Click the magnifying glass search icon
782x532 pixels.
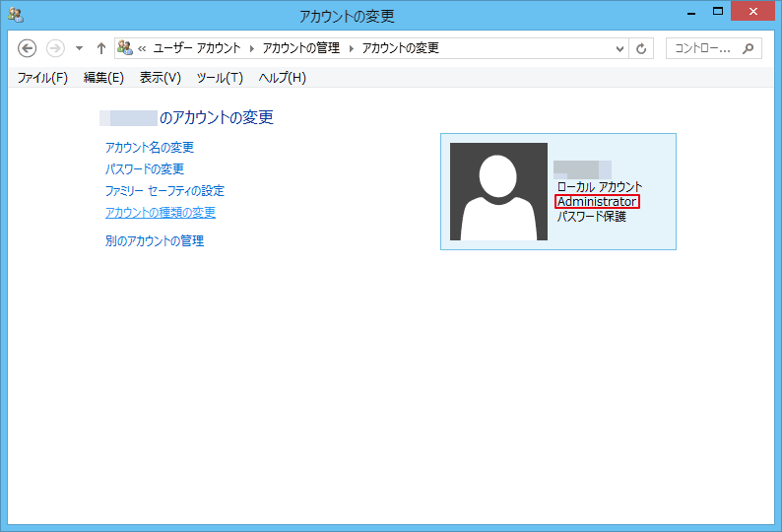coord(748,48)
